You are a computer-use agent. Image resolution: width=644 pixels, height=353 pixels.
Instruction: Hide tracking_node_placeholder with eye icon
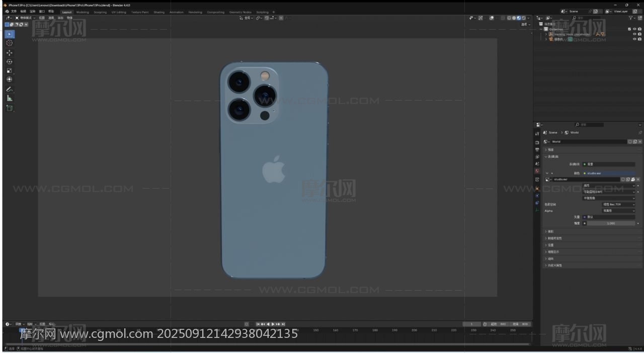tap(634, 34)
